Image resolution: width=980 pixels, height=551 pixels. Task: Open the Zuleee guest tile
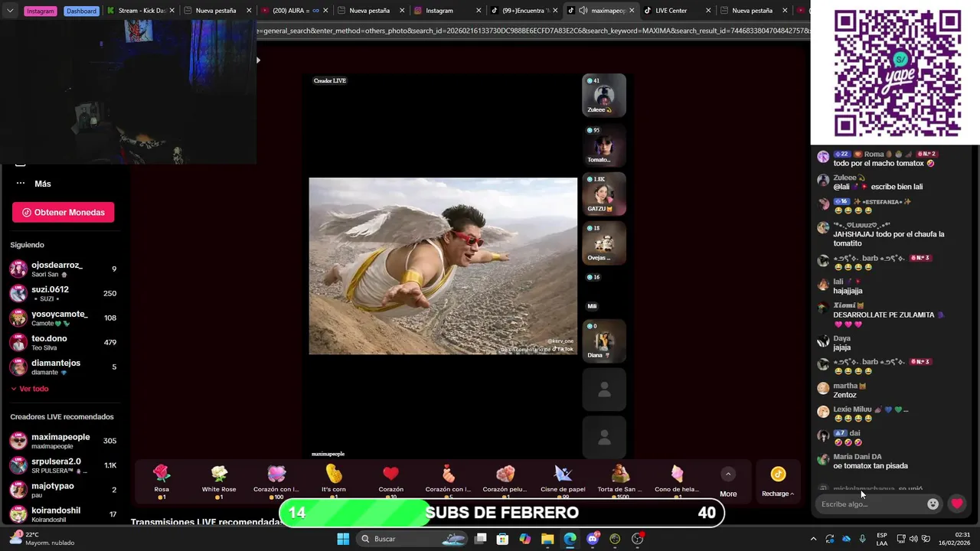[604, 95]
